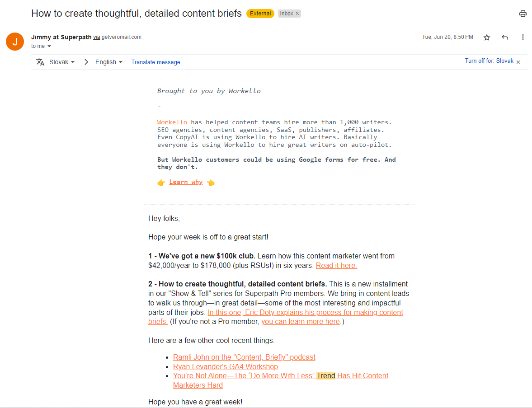
Task: Expand the 'to me' recipient details arrow
Action: [49, 46]
